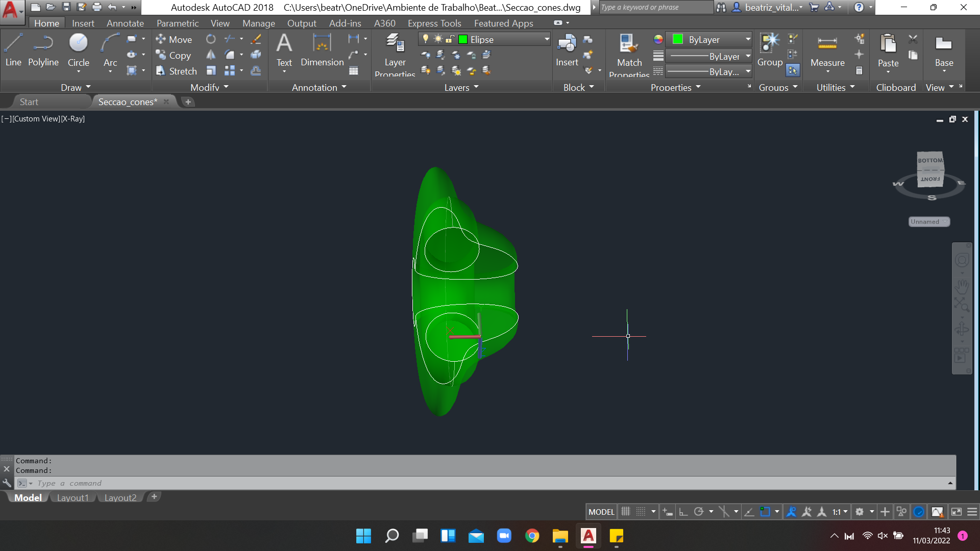Switch to Manage ribbon tab
This screenshot has width=980, height=551.
[258, 23]
